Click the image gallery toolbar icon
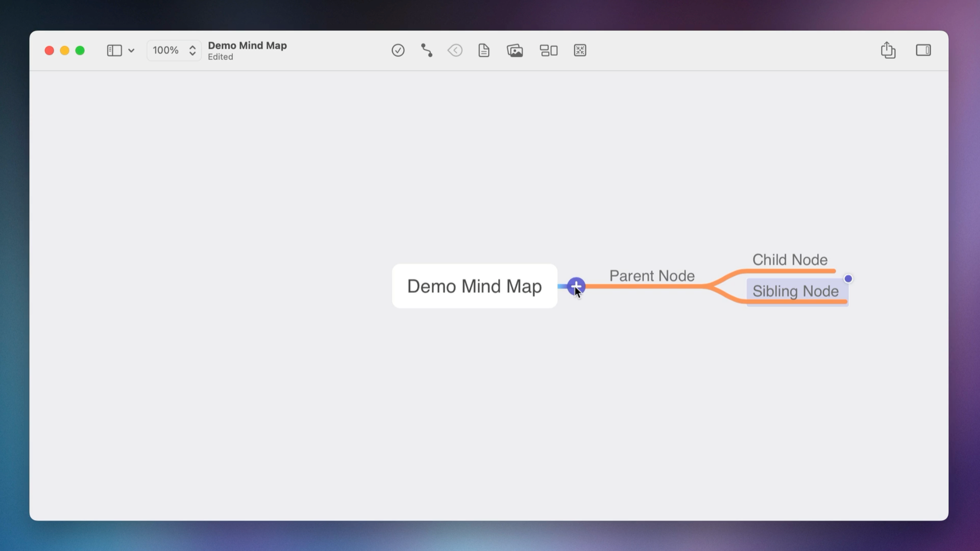Viewport: 980px width, 551px height. (514, 50)
